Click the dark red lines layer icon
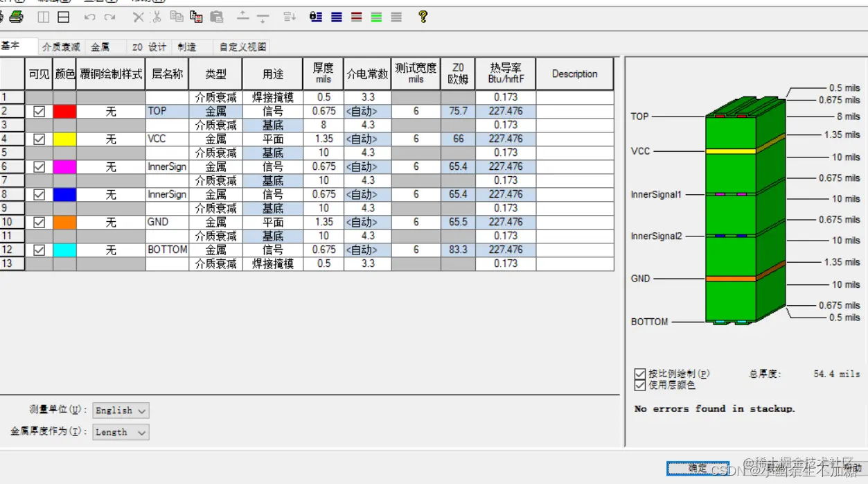The image size is (868, 484). [x=357, y=17]
